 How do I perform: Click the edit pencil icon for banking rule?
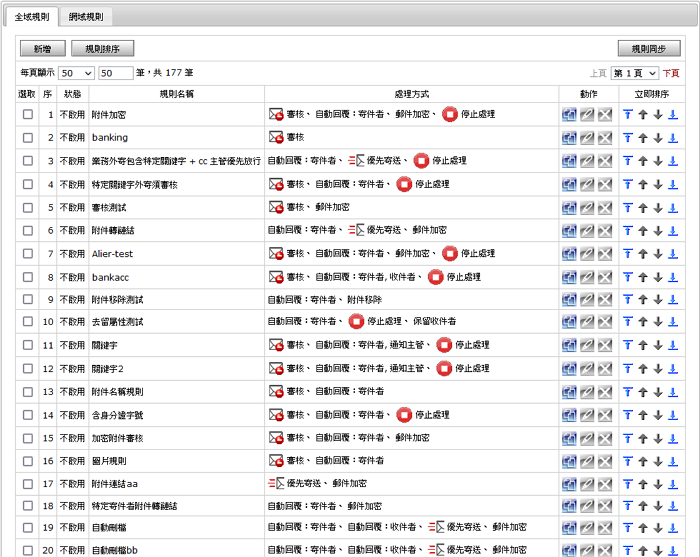tap(587, 138)
